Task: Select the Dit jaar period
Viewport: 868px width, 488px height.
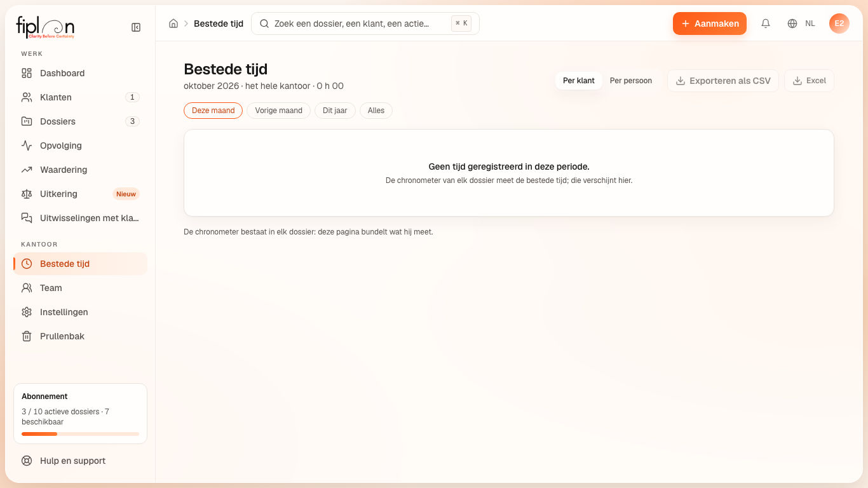Action: pos(335,111)
